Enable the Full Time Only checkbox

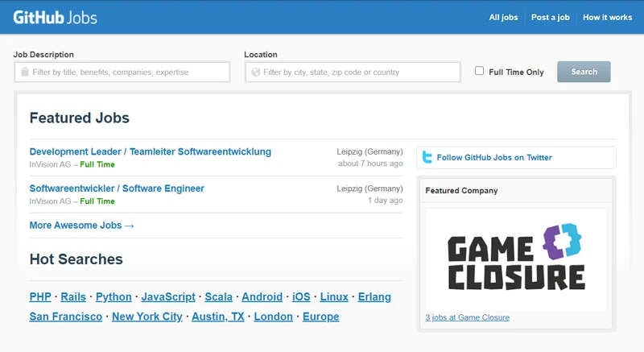[x=479, y=71]
